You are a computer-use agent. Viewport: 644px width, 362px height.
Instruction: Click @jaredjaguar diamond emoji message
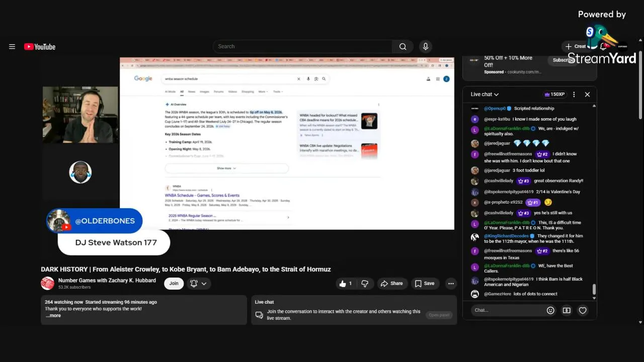(x=531, y=143)
